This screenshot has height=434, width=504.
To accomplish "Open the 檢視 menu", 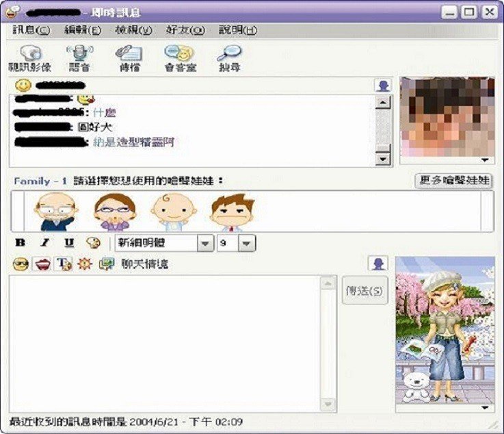I will point(133,30).
